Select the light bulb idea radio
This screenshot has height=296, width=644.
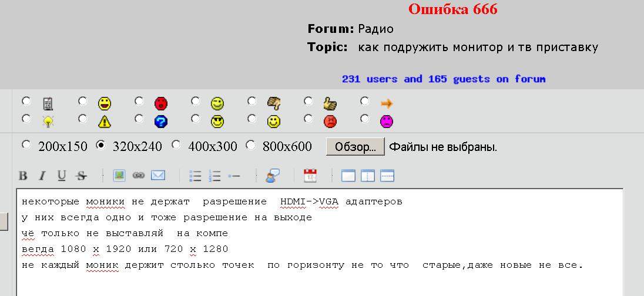coord(26,119)
